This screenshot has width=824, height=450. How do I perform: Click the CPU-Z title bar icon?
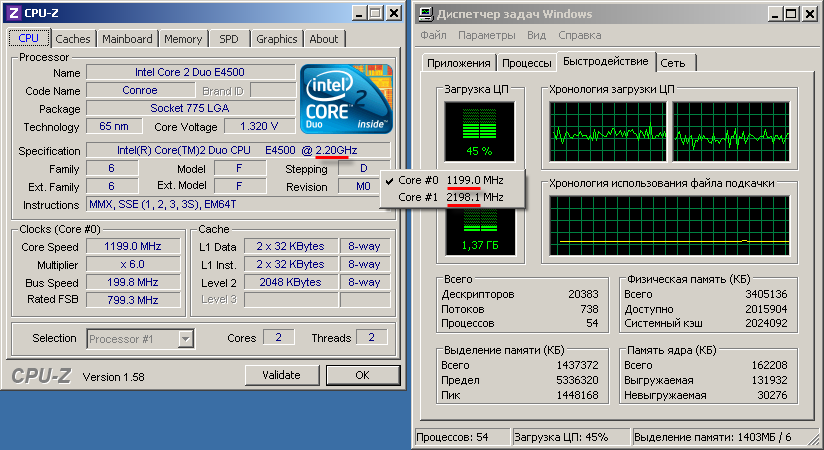pyautogui.click(x=12, y=12)
